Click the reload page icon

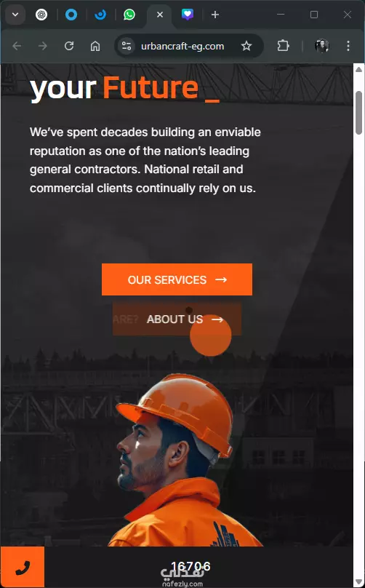[x=69, y=46]
